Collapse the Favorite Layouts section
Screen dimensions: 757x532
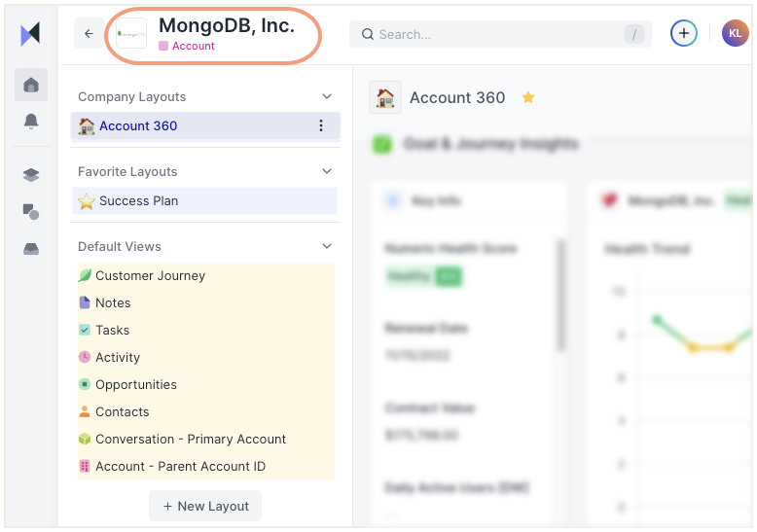[327, 171]
